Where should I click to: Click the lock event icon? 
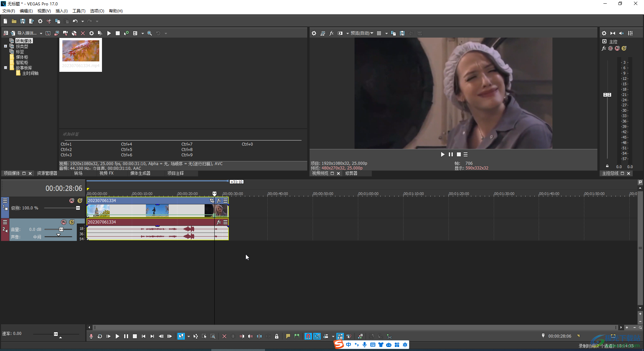[x=277, y=336]
